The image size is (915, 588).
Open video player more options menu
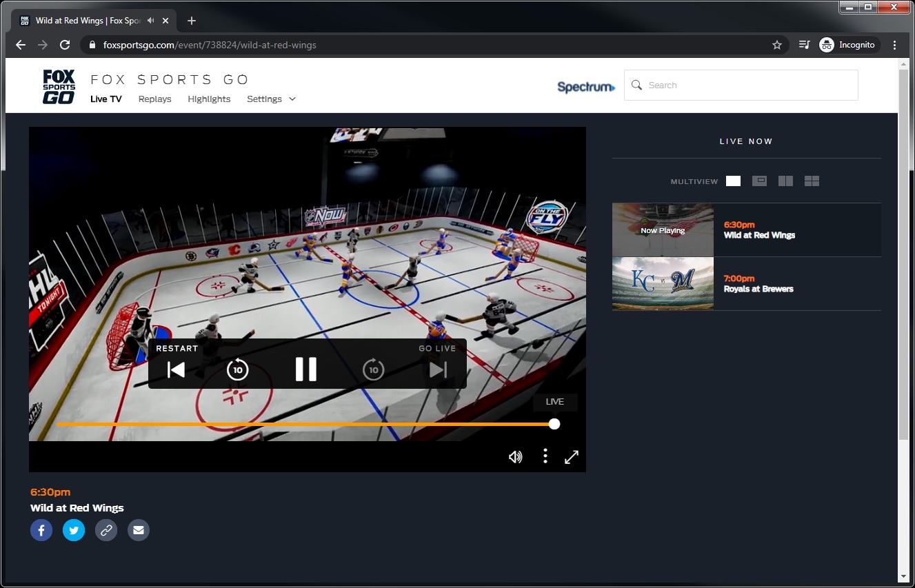[545, 456]
